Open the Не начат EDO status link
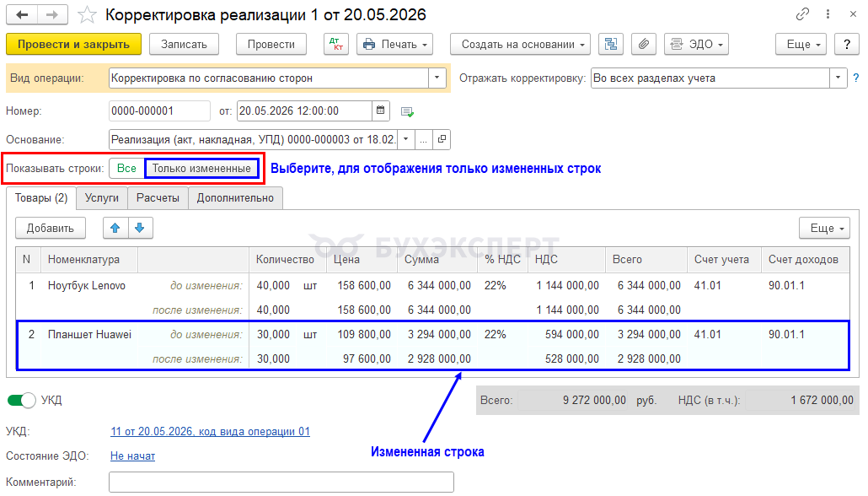This screenshot has width=868, height=496. [x=133, y=456]
